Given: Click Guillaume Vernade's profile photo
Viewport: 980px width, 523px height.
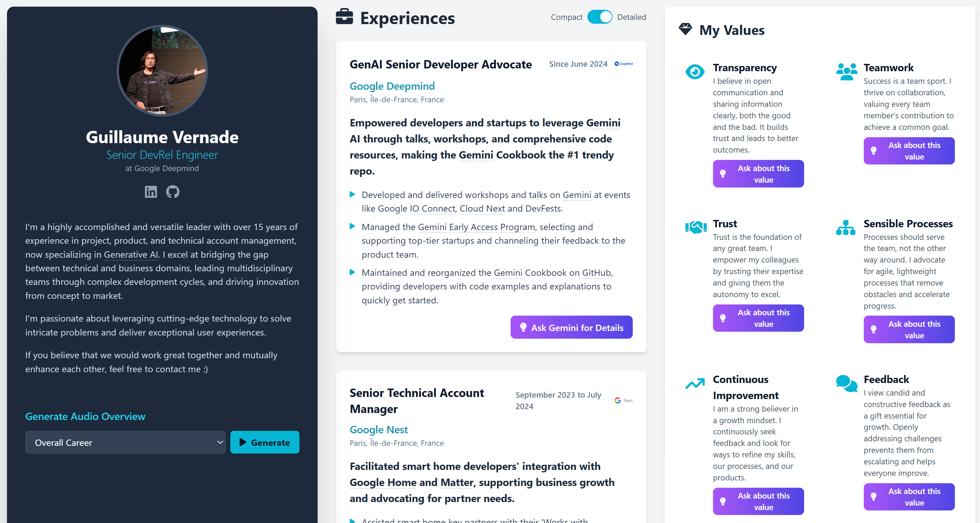Looking at the screenshot, I should pos(162,71).
